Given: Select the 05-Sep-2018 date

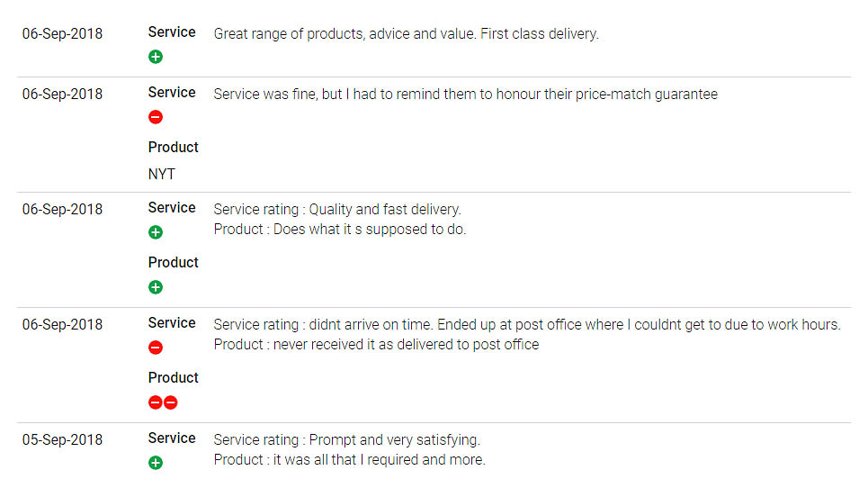Looking at the screenshot, I should point(62,440).
